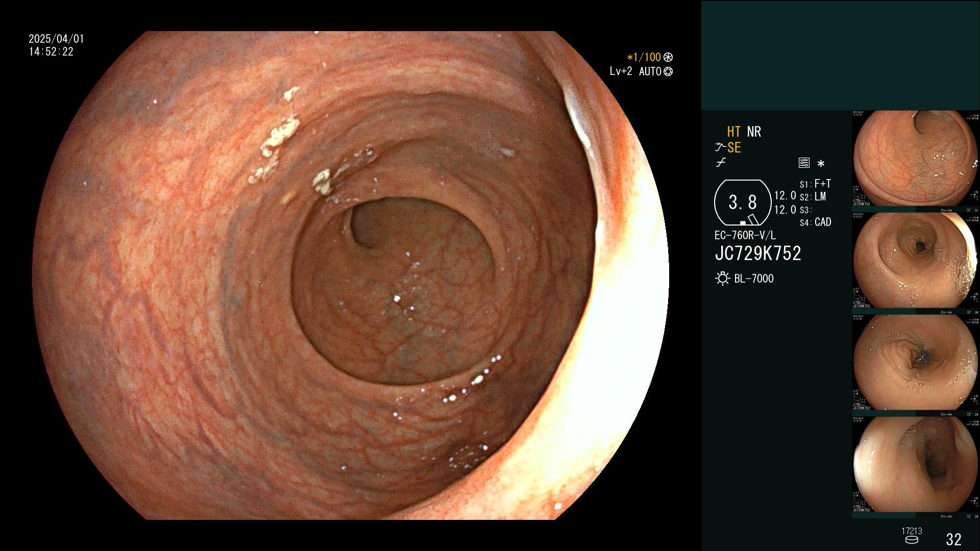This screenshot has height=551, width=980.
Task: Click the asterisk indicator beside the settings icon
Action: (821, 164)
